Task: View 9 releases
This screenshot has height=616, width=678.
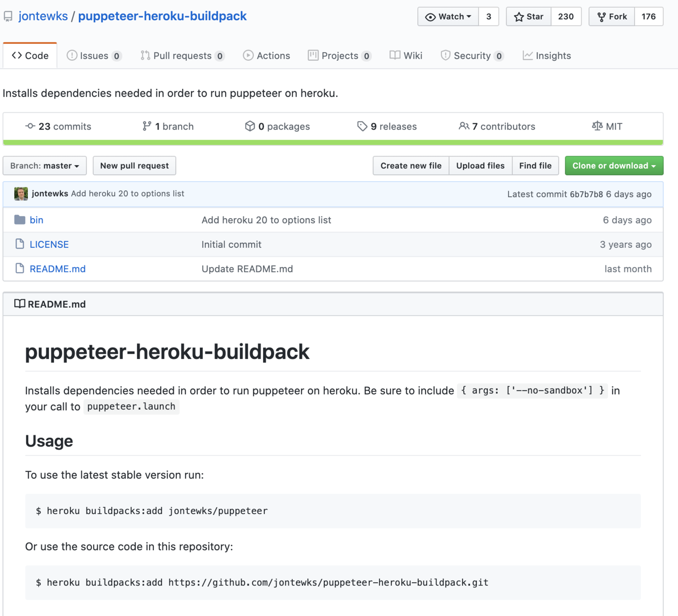Action: pyautogui.click(x=387, y=126)
